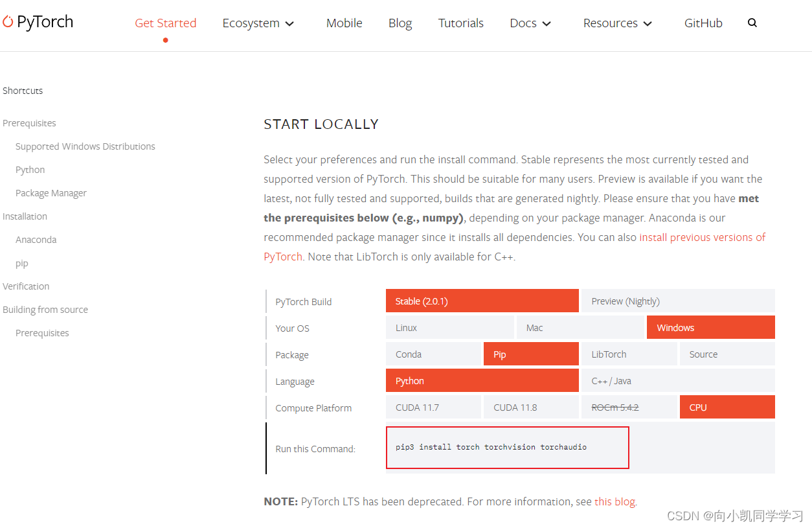Pick CUDA 11.7 compute platform

(x=433, y=407)
